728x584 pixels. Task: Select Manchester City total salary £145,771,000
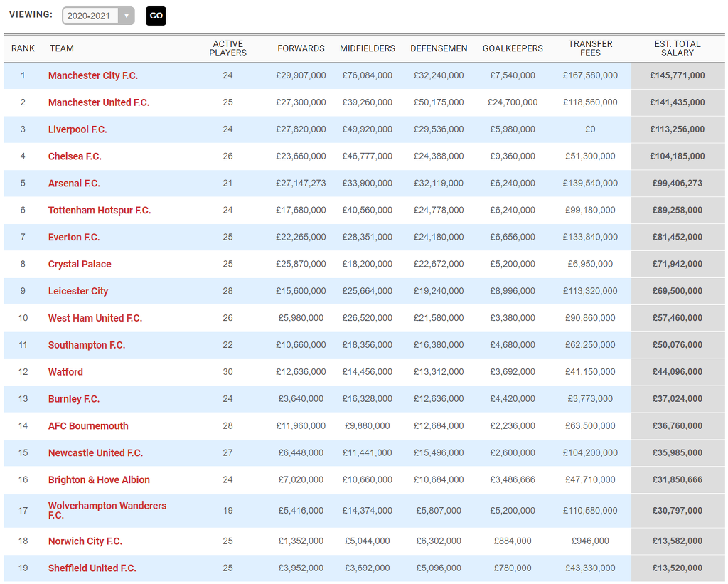678,75
